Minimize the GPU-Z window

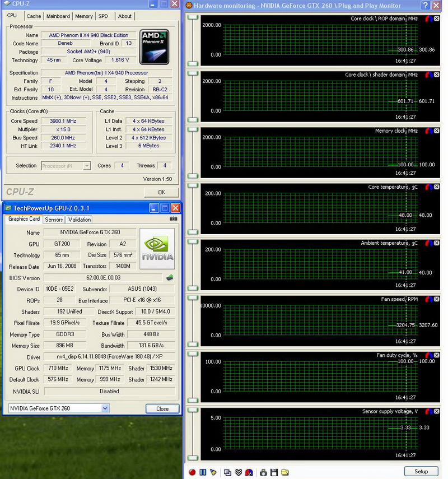coord(153,208)
